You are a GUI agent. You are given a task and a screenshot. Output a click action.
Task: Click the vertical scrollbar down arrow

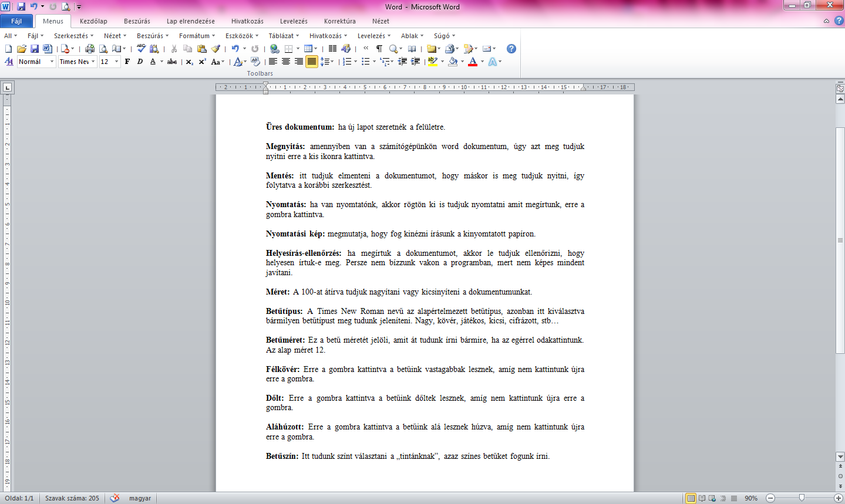click(x=840, y=456)
